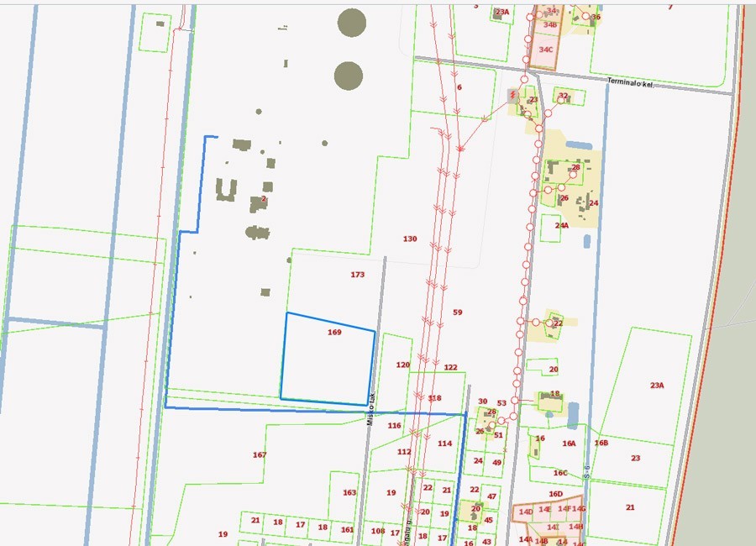Click the Miško tak. road label
Viewport: 756px width, 546px height.
tap(370, 410)
